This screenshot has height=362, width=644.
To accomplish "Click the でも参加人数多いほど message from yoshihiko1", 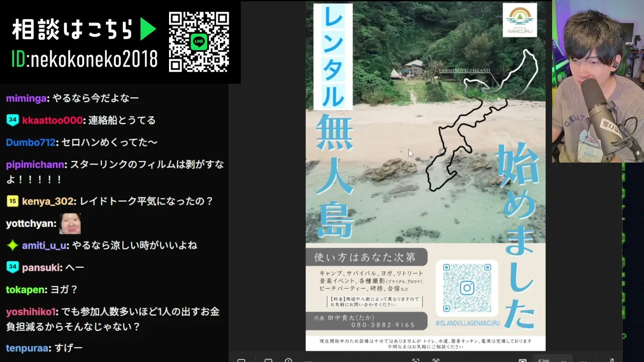I will (113, 319).
